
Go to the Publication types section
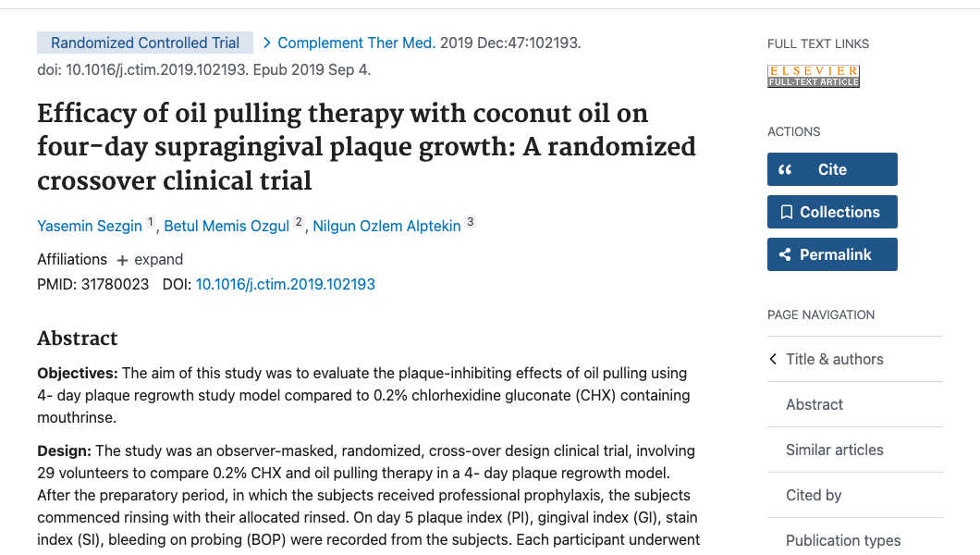[843, 540]
